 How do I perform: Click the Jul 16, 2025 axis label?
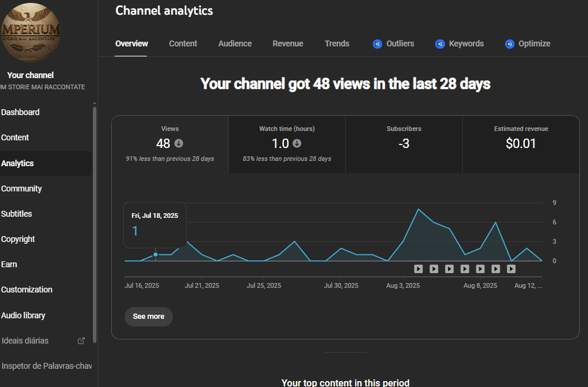tap(142, 285)
